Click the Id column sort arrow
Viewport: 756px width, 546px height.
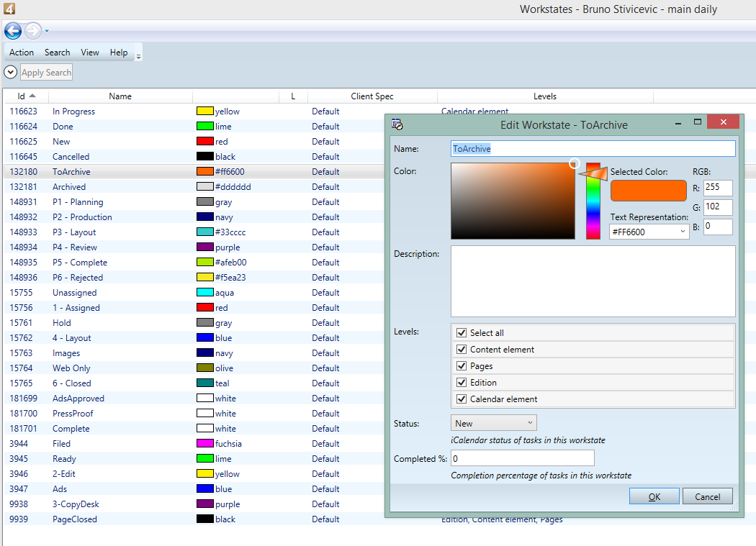(x=33, y=96)
